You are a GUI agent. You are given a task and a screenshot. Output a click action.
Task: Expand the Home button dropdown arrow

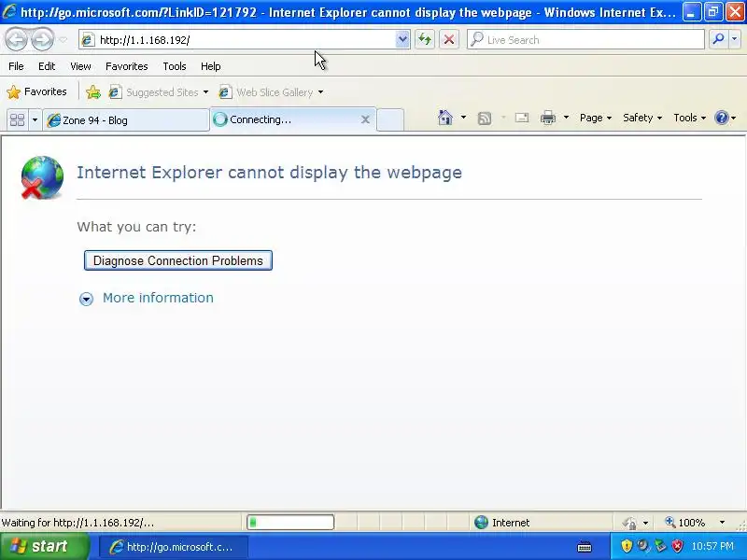[463, 118]
